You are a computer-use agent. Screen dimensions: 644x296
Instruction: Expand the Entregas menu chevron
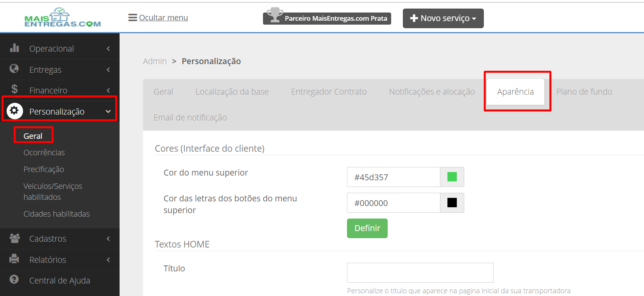108,70
